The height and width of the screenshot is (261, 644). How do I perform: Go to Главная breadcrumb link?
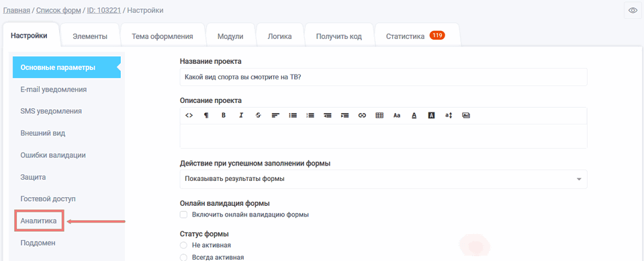pos(16,10)
